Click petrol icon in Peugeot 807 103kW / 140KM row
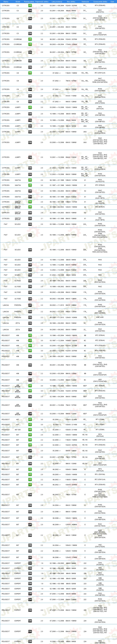The width and height of the screenshot is (117, 644). (30, 474)
